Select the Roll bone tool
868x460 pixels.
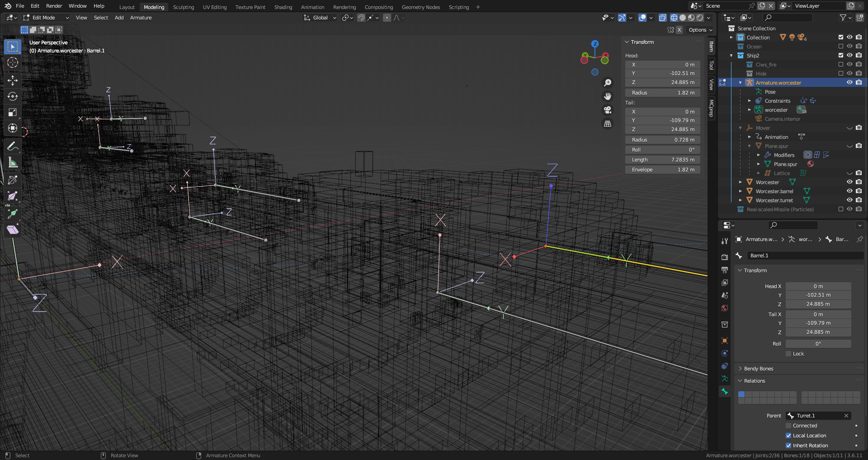pos(13,180)
